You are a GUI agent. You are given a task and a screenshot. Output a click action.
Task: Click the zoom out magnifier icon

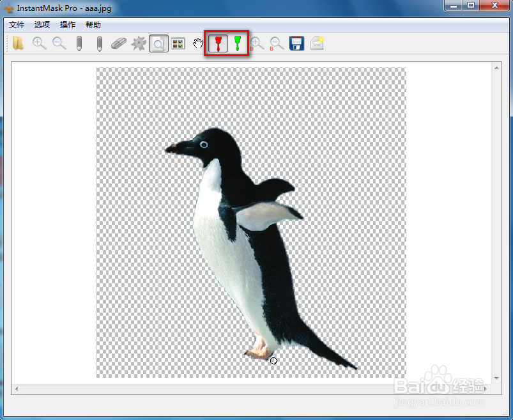point(59,43)
